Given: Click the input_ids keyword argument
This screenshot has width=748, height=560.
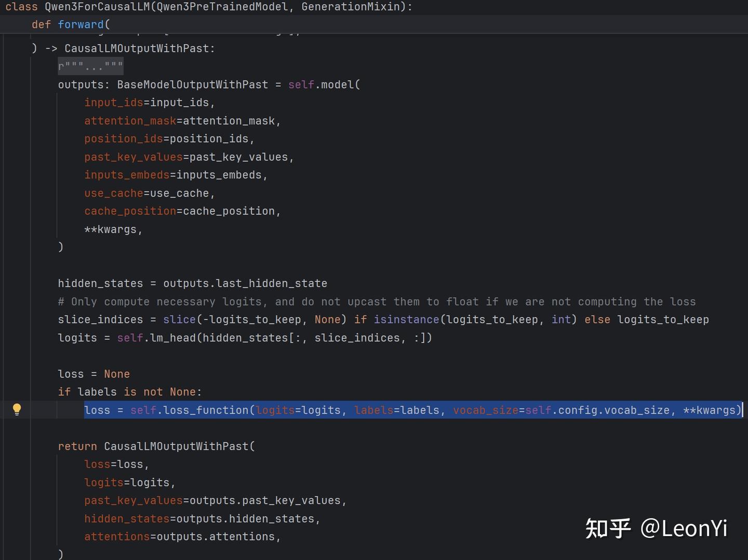Looking at the screenshot, I should point(114,103).
